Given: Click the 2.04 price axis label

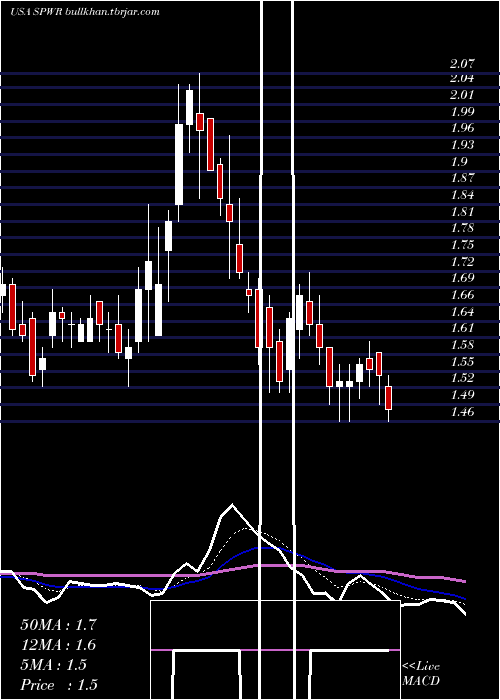Looking at the screenshot, I should [x=462, y=79].
